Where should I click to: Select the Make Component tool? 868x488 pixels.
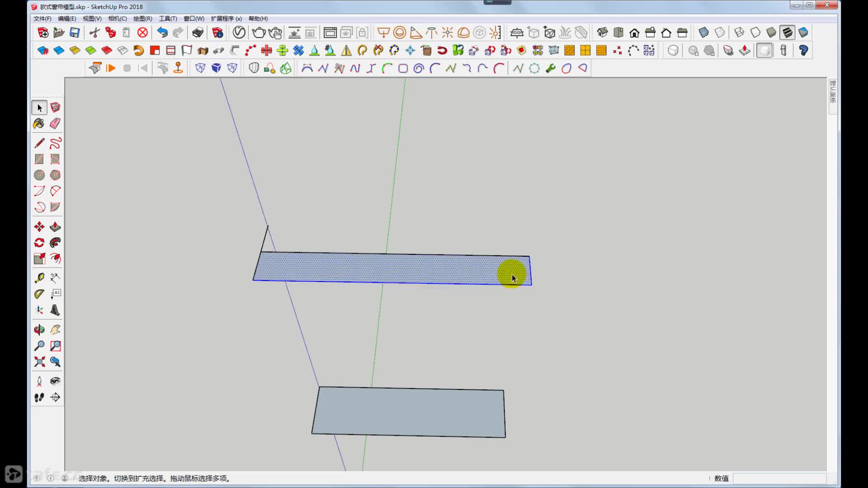[x=55, y=108]
